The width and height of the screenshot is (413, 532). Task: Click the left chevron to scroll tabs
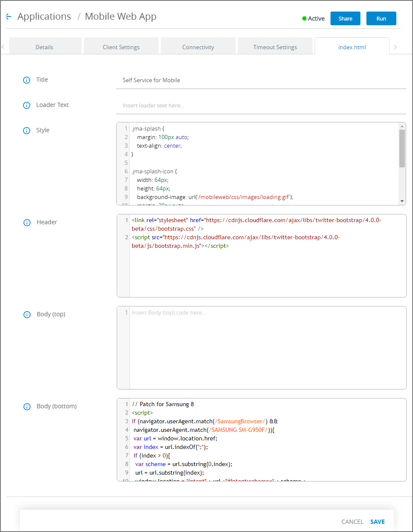pos(3,48)
